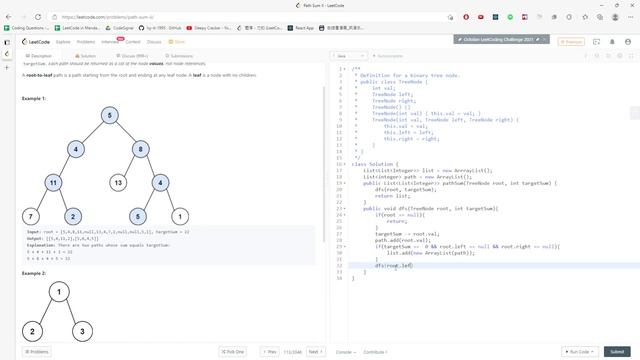Click the Pick One button

(233, 351)
